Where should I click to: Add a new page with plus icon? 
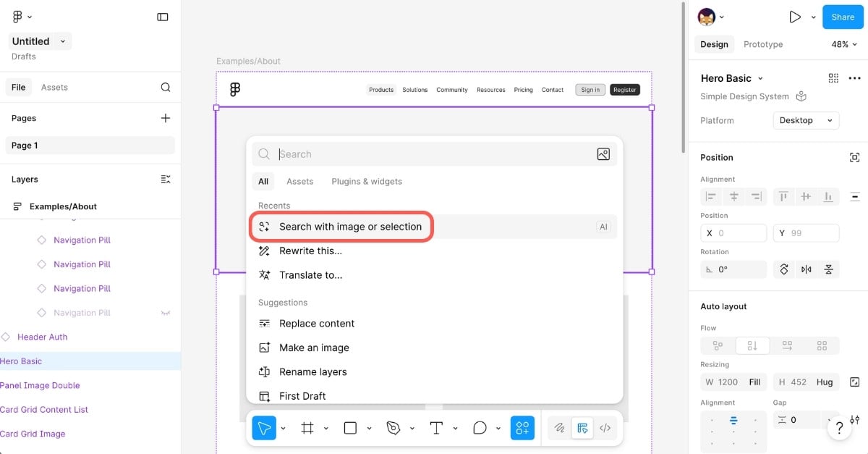click(166, 118)
